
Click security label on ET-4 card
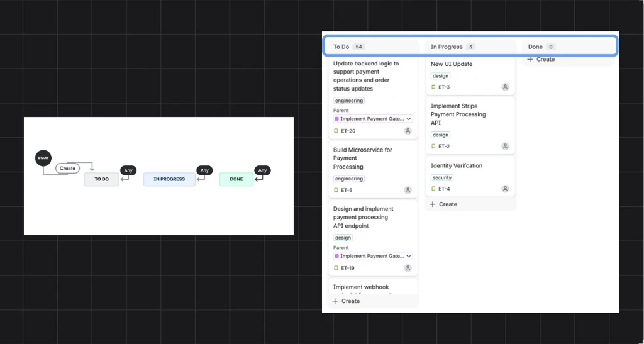tap(442, 178)
